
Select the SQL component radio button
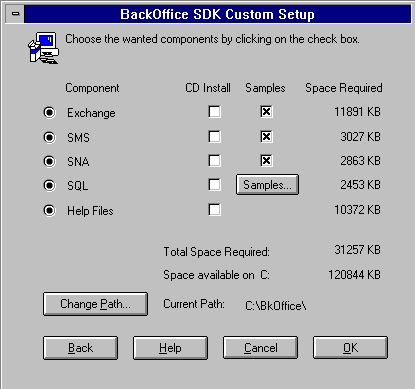coord(50,185)
